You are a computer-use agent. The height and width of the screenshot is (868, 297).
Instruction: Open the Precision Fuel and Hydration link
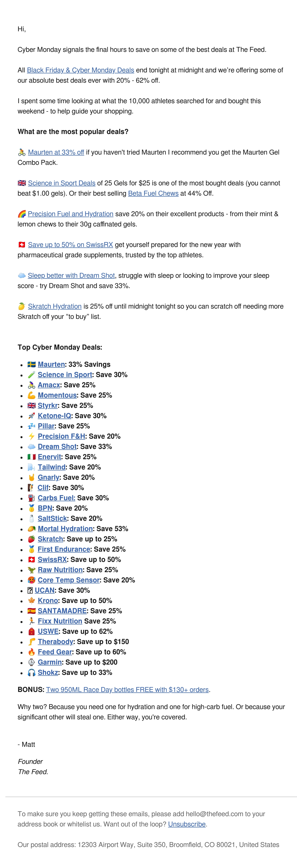coord(70,214)
